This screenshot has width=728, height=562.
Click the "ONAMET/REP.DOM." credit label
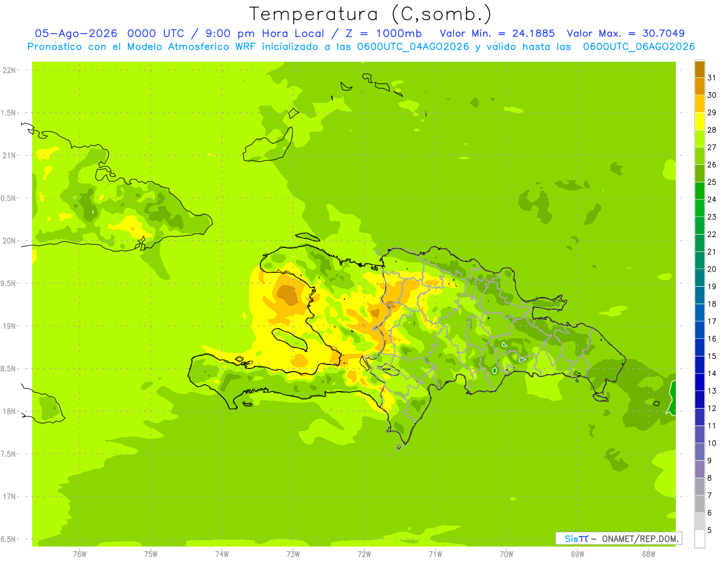[x=639, y=538]
